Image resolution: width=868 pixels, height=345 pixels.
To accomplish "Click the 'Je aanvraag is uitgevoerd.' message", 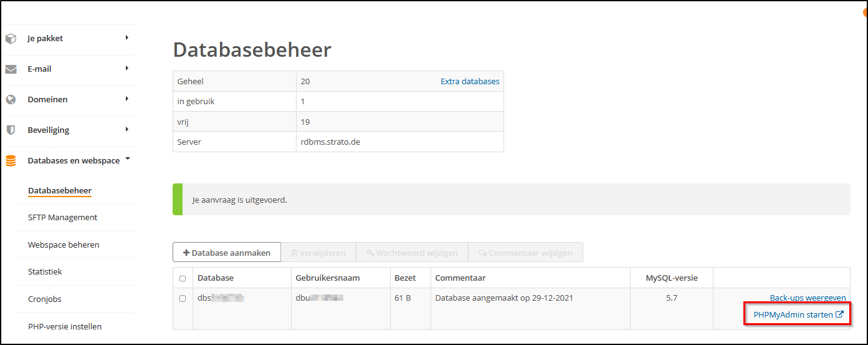I will click(240, 200).
